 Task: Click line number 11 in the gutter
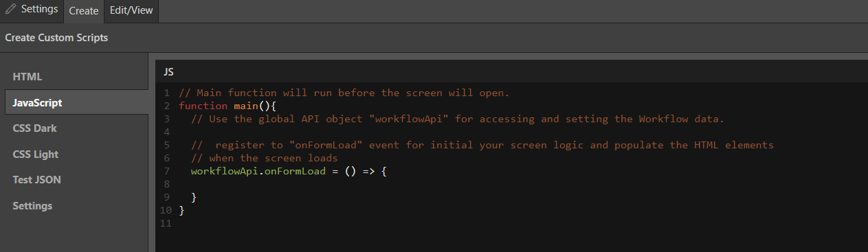(164, 223)
